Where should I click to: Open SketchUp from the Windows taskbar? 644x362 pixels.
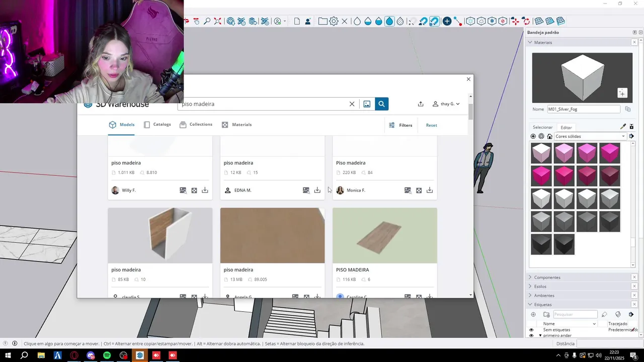140,355
